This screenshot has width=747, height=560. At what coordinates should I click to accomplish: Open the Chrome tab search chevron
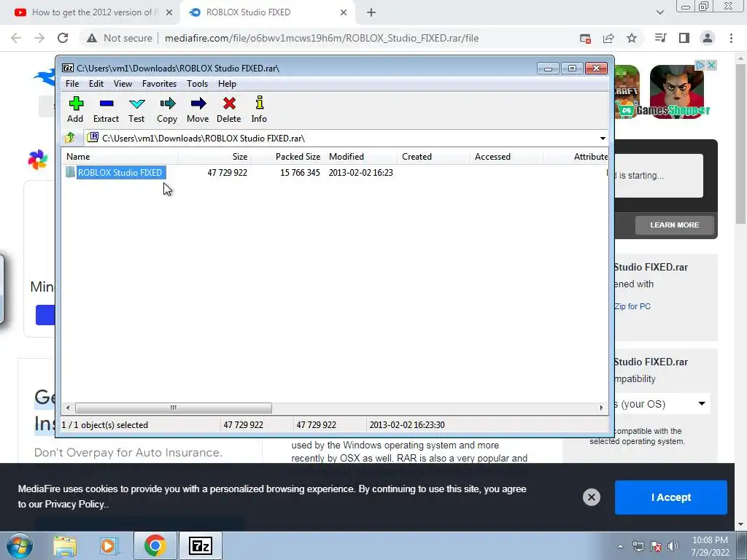click(x=659, y=12)
